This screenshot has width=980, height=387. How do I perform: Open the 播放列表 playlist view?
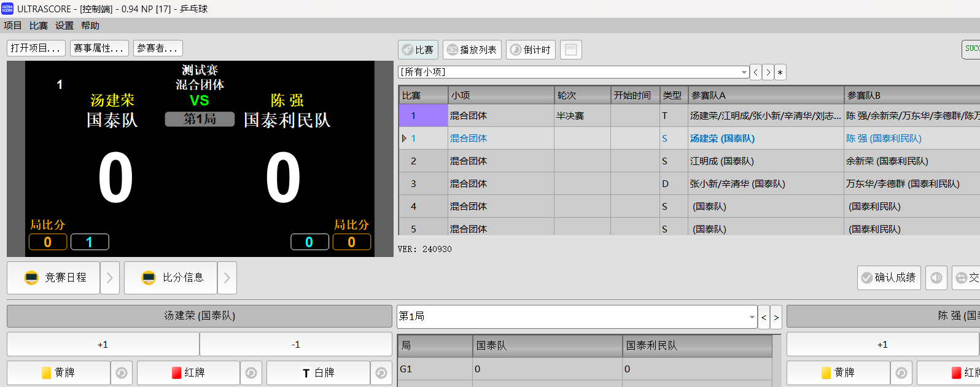[x=472, y=50]
